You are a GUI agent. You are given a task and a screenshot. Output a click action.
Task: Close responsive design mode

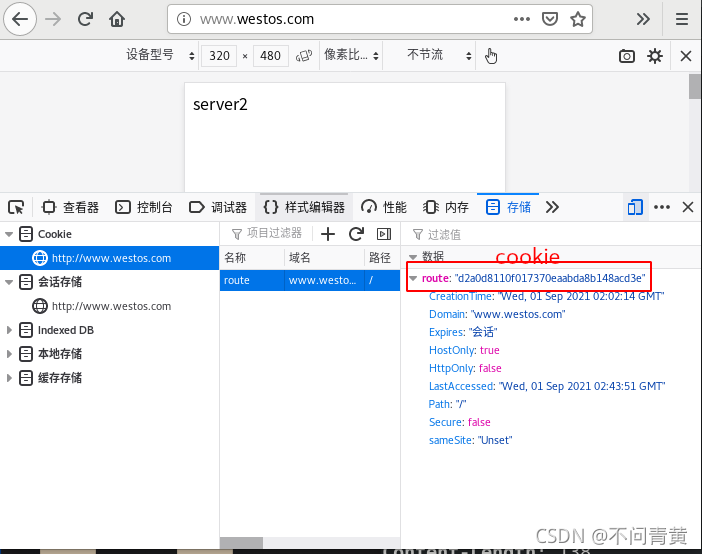686,56
